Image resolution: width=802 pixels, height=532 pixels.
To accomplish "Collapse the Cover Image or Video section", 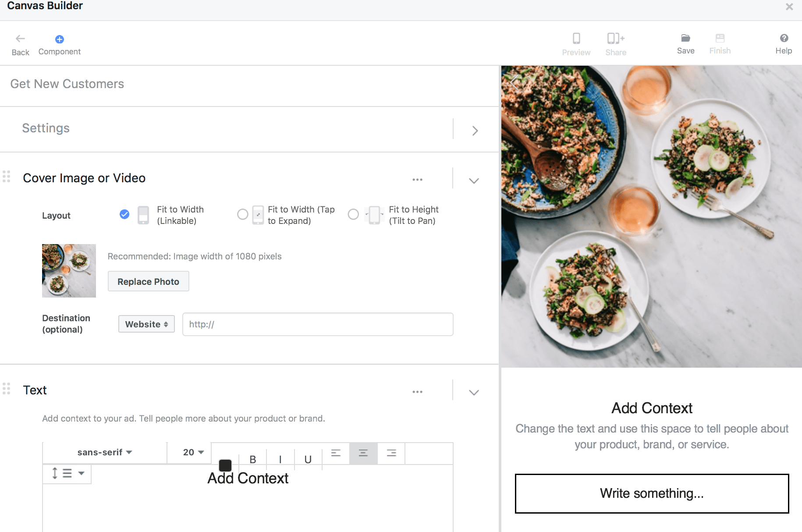I will [x=474, y=181].
